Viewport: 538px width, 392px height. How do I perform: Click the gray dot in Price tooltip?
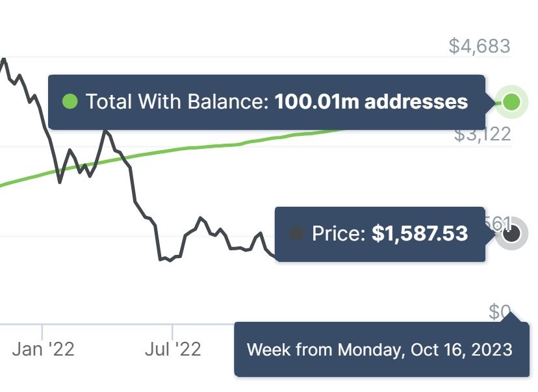[296, 234]
